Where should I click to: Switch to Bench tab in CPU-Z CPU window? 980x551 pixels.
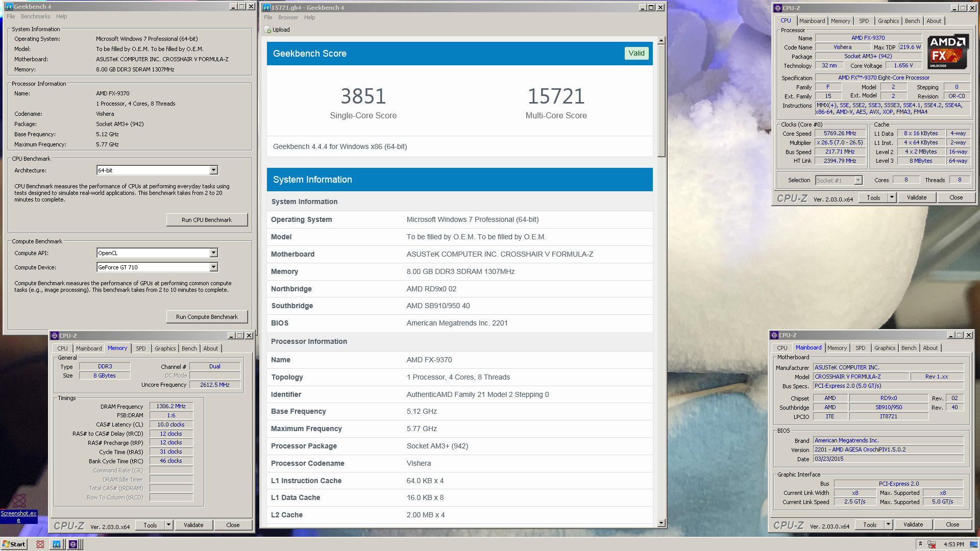click(912, 21)
